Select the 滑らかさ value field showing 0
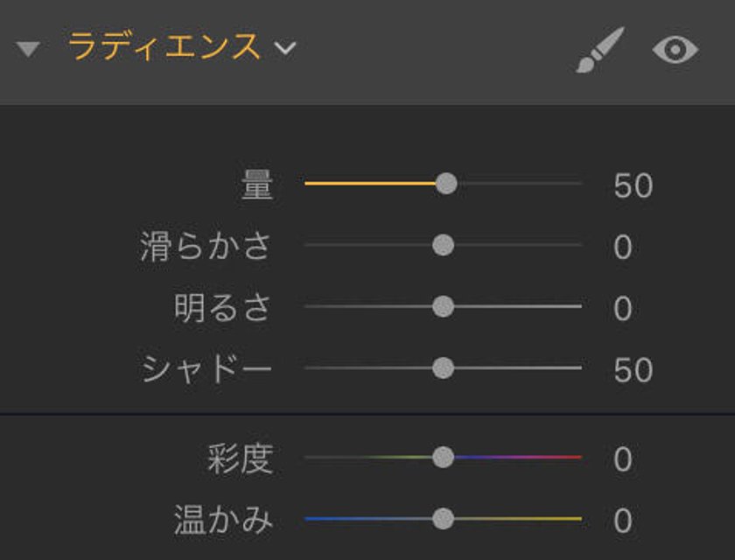 tap(622, 247)
